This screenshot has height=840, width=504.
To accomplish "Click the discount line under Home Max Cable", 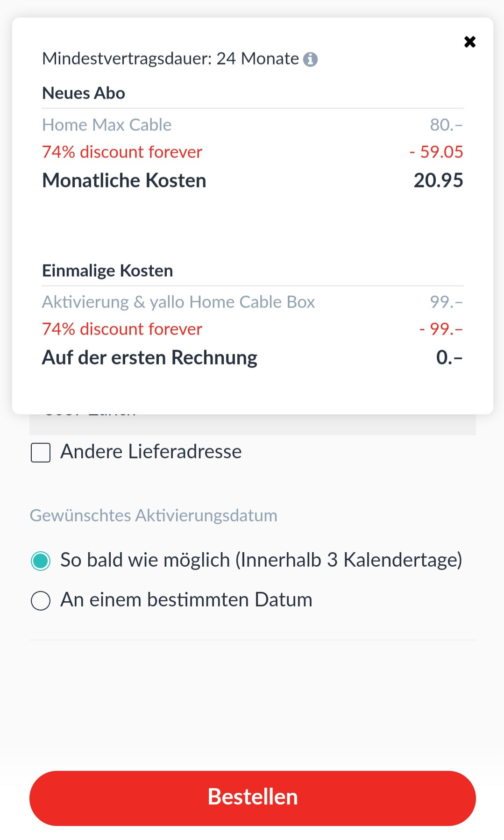I will [122, 152].
